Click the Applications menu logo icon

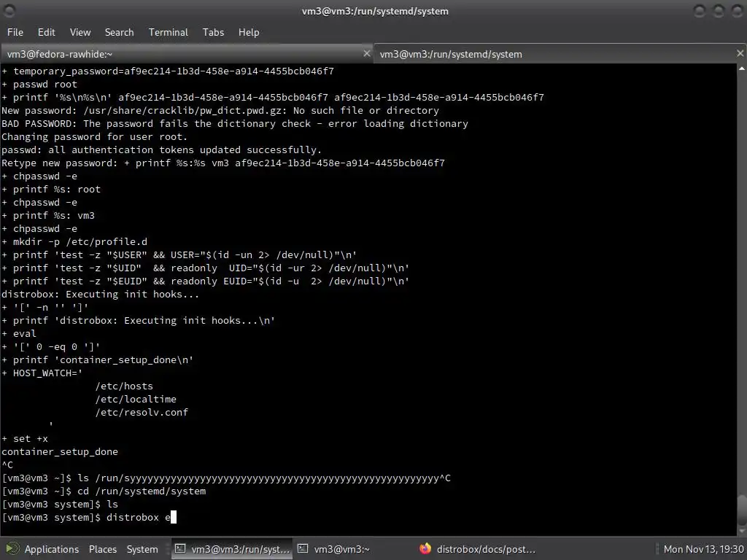click(x=12, y=549)
